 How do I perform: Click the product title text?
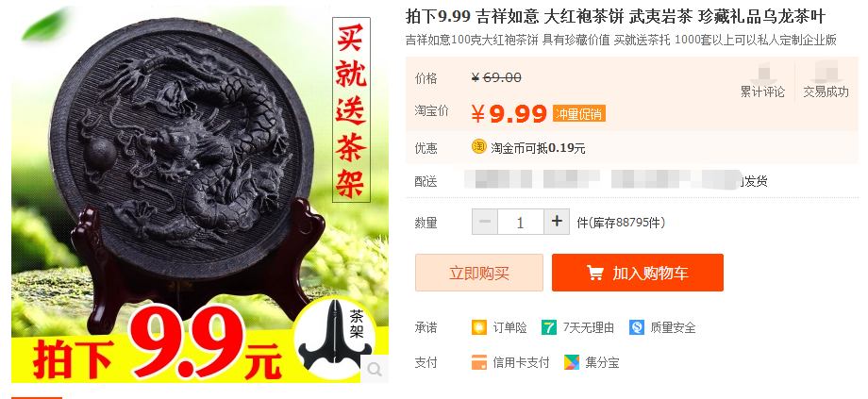coord(615,17)
